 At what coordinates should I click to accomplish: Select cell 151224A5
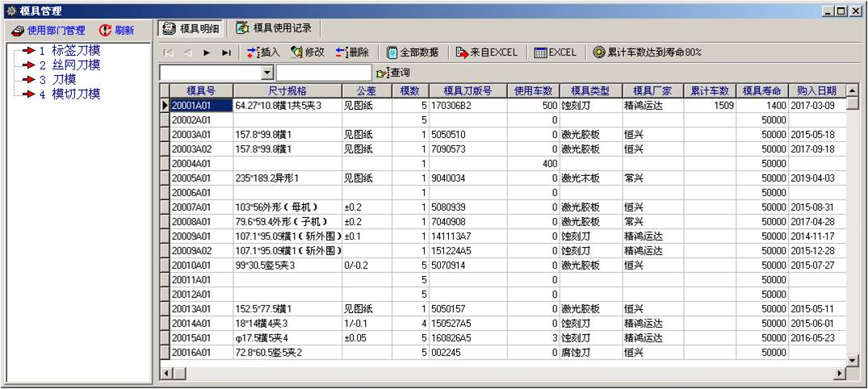[468, 251]
